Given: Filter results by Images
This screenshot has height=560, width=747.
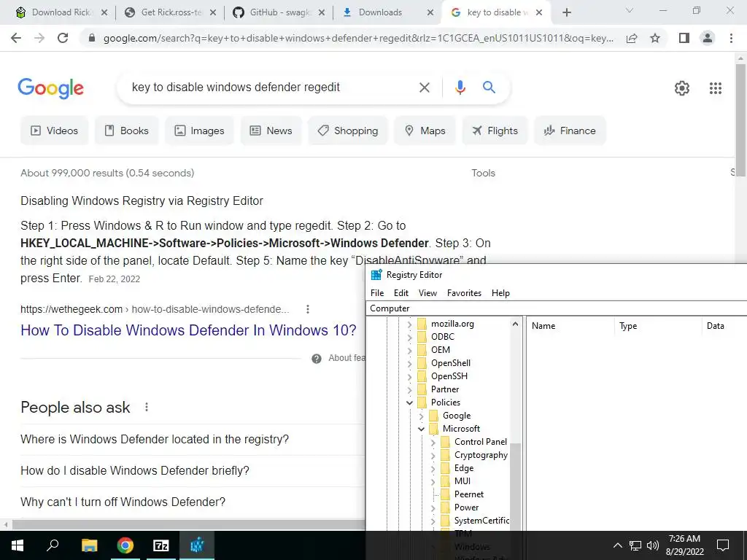Looking at the screenshot, I should click(x=200, y=131).
